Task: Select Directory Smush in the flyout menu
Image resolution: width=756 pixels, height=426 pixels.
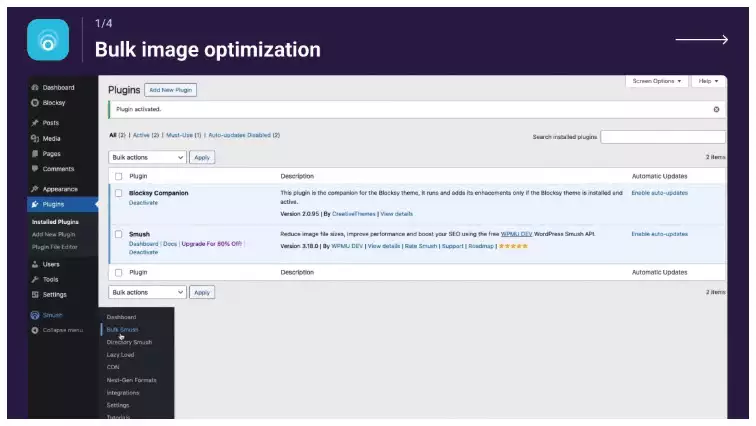Action: pos(129,342)
